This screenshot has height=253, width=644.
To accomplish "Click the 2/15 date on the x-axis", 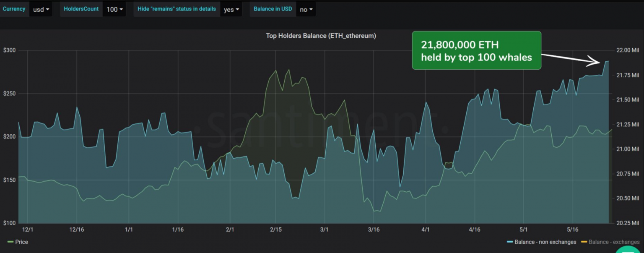I will tap(275, 230).
